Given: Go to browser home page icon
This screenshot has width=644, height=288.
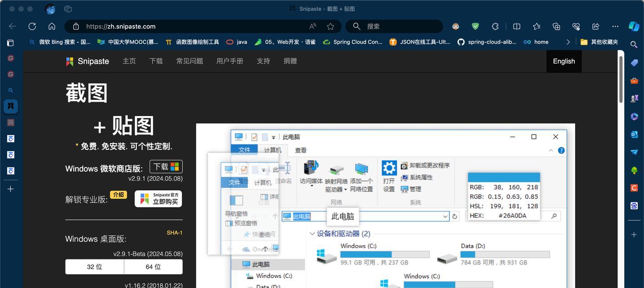Looking at the screenshot, I should (x=52, y=26).
